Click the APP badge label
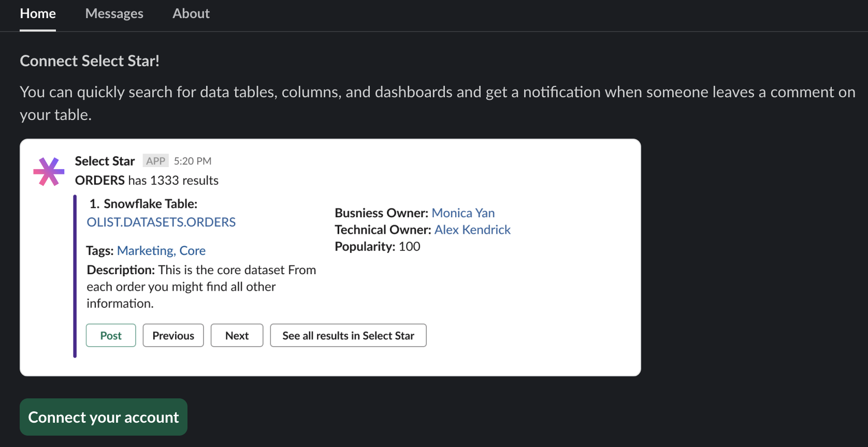The image size is (868, 447). 155,161
